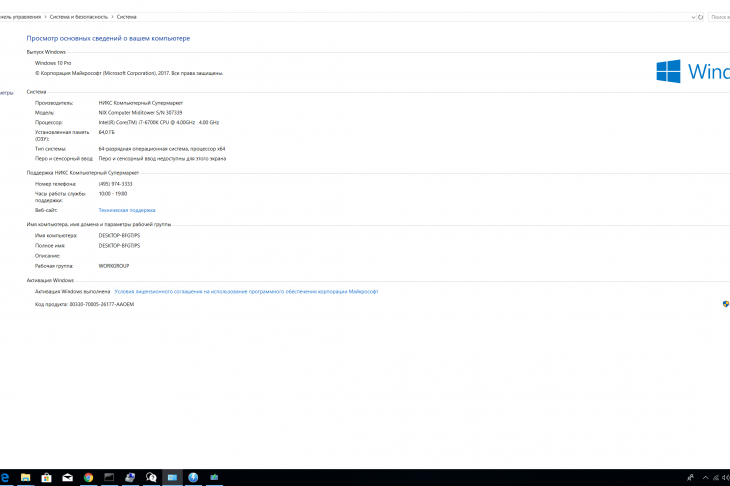Screen dimensions: 730x486
Task: Select phone number '(495) 974-3333'
Action: [x=115, y=184]
